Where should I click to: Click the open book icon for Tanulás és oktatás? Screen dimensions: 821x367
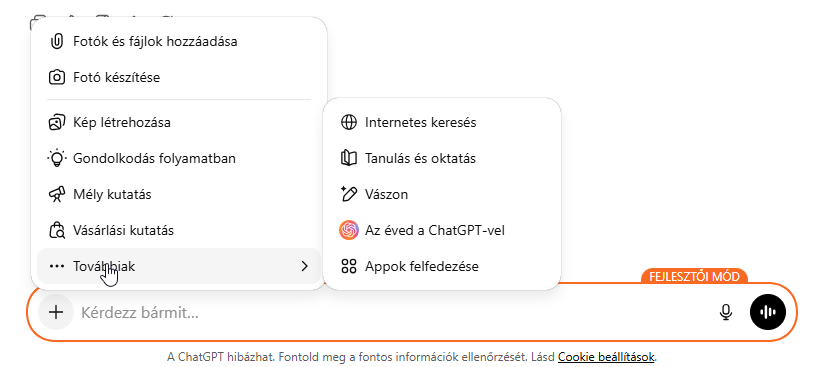click(349, 158)
